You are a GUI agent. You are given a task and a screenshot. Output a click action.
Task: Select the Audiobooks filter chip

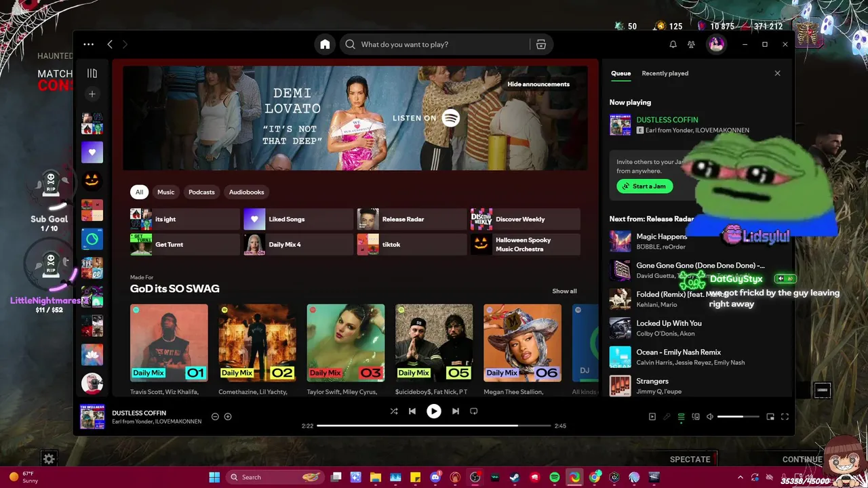(x=246, y=192)
